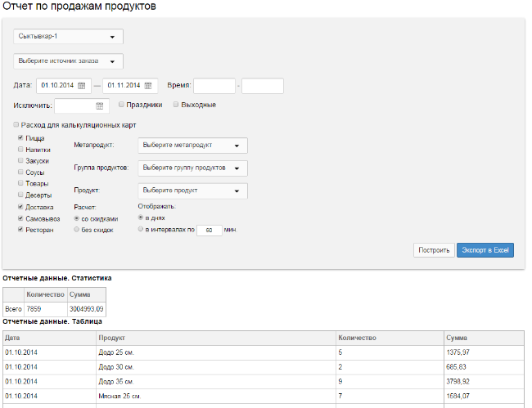Image resolution: width=532 pixels, height=408 pixels.
Task: Toggle Расход для калькуляционных карт checkbox
Action: (x=16, y=125)
